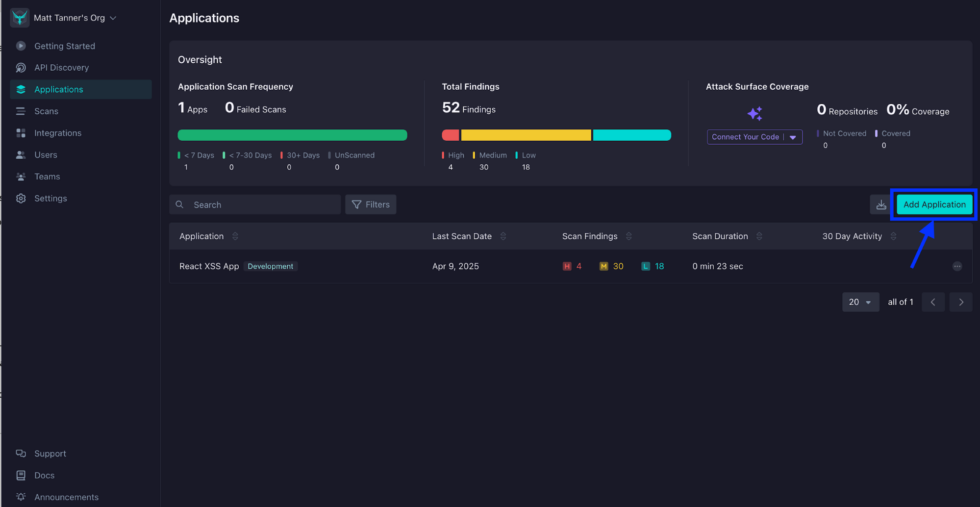Open the row actions menu for React XSS App
The width and height of the screenshot is (980, 507).
(957, 267)
